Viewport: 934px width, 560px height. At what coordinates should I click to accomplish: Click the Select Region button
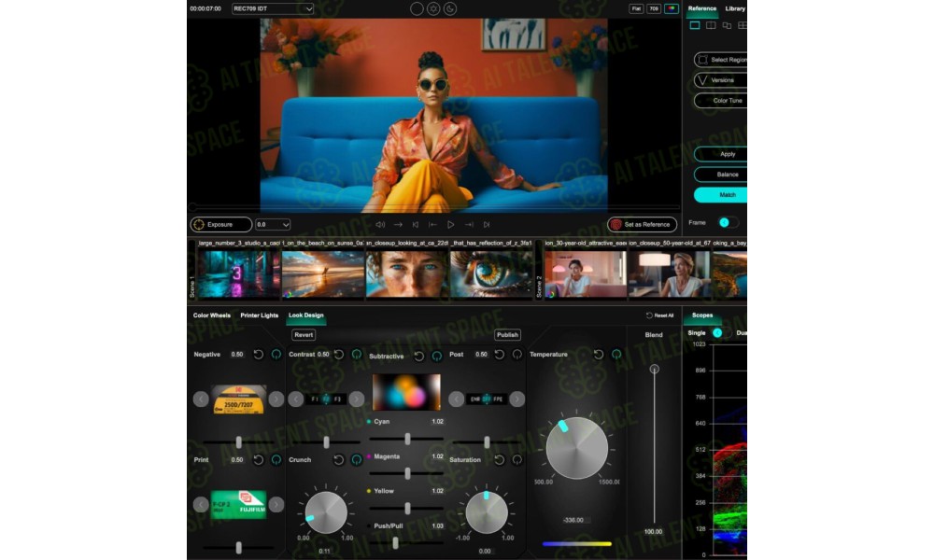(721, 60)
